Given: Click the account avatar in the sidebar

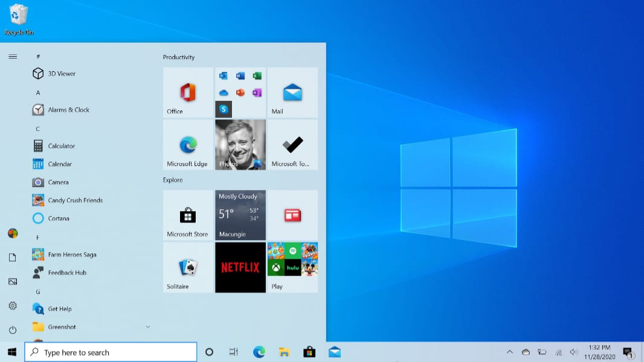Looking at the screenshot, I should click(12, 233).
